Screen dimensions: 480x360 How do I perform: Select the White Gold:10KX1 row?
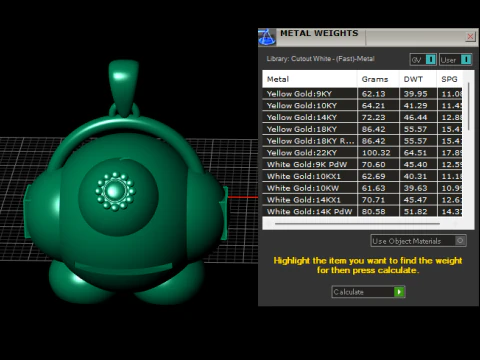pyautogui.click(x=362, y=176)
